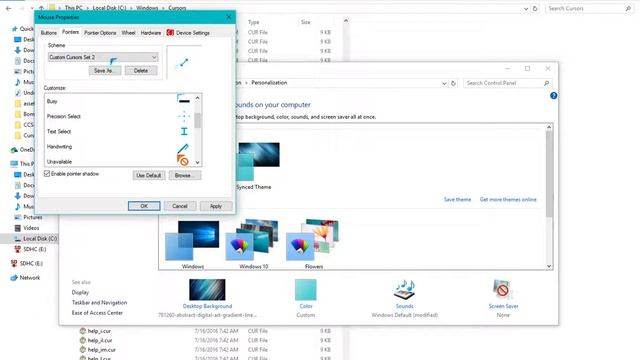Go back in File Explorer
The width and height of the screenshot is (640, 360).
pos(8,8)
